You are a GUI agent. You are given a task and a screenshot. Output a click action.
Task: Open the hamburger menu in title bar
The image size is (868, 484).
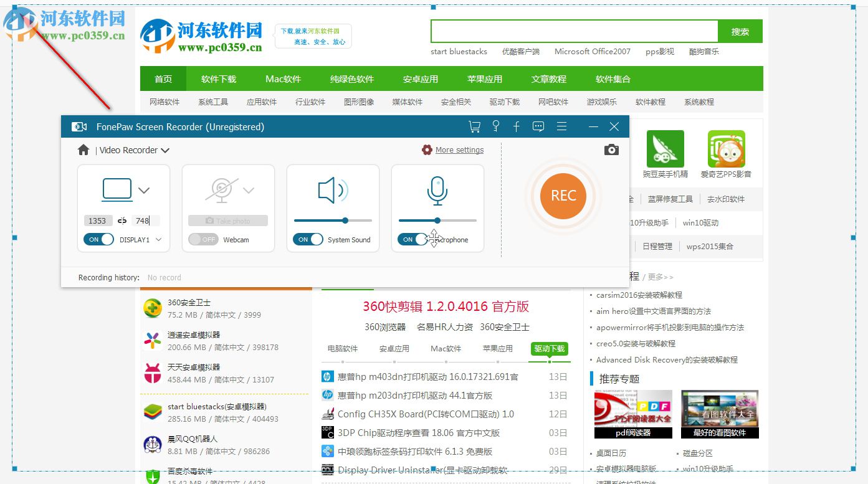click(x=561, y=126)
